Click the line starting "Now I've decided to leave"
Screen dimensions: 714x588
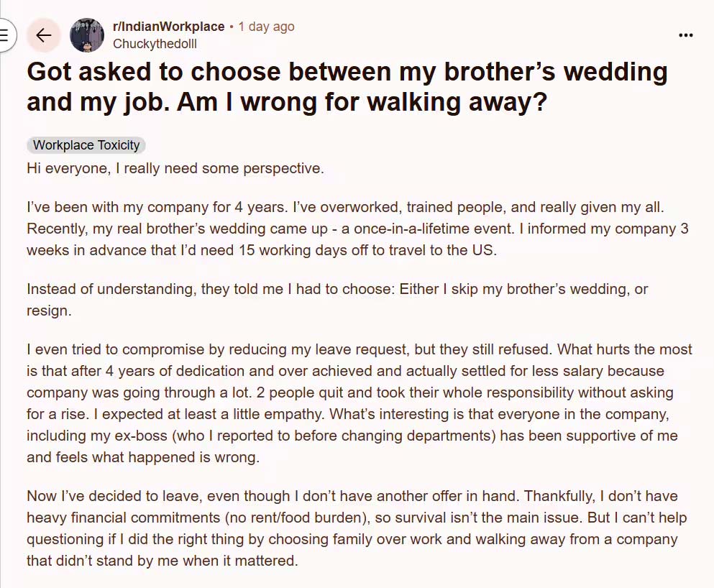(352, 496)
